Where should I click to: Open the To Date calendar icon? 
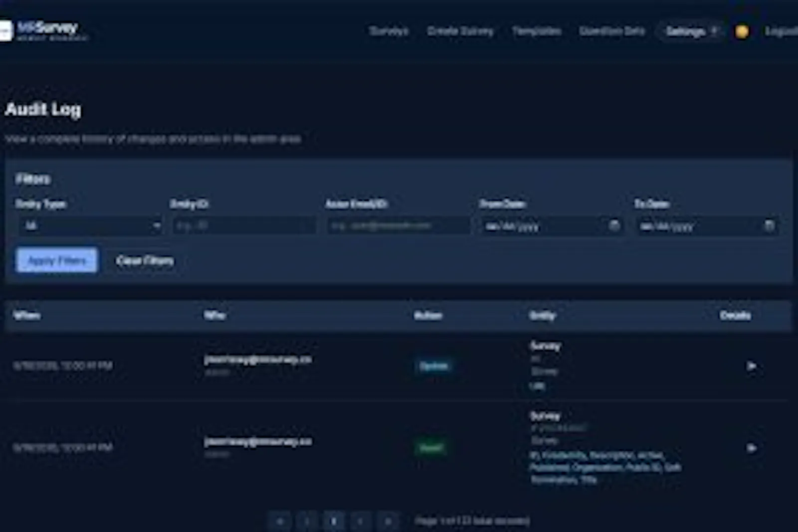pyautogui.click(x=770, y=225)
